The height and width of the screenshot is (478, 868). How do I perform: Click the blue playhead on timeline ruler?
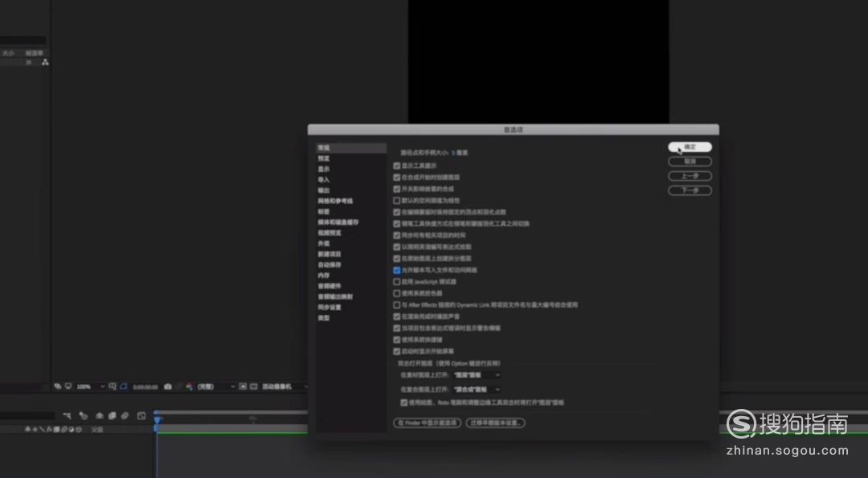158,419
